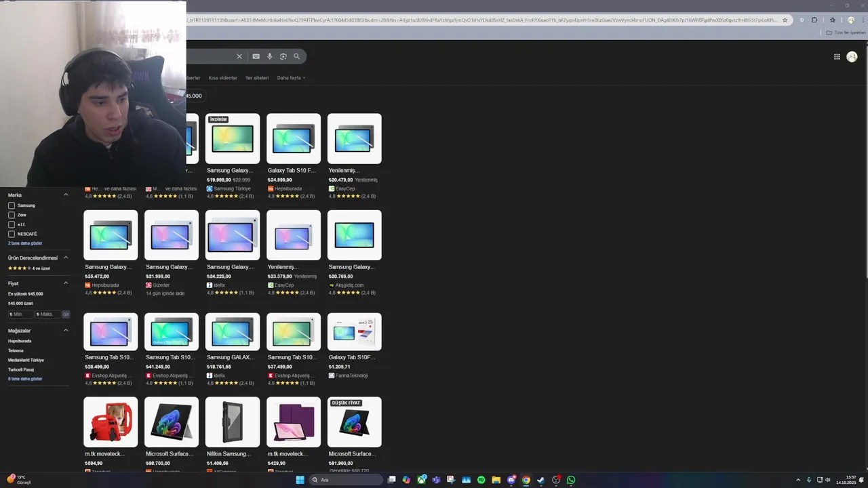Collapse the Mağazalar filter section
This screenshot has height=488, width=868.
point(66,330)
